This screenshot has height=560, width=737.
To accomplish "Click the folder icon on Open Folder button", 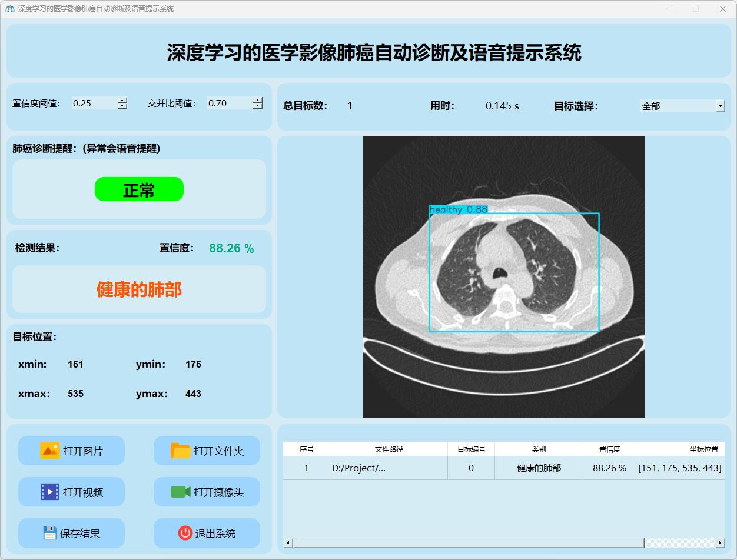I will [181, 451].
